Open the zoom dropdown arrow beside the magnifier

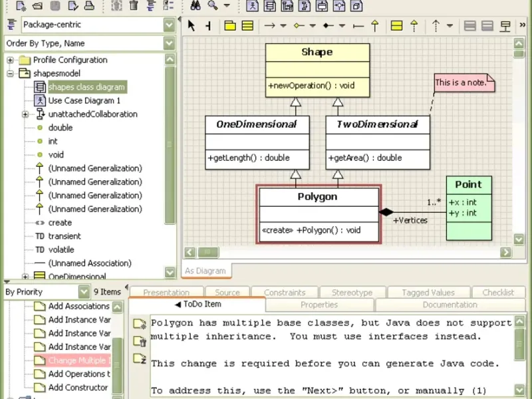[x=227, y=5]
